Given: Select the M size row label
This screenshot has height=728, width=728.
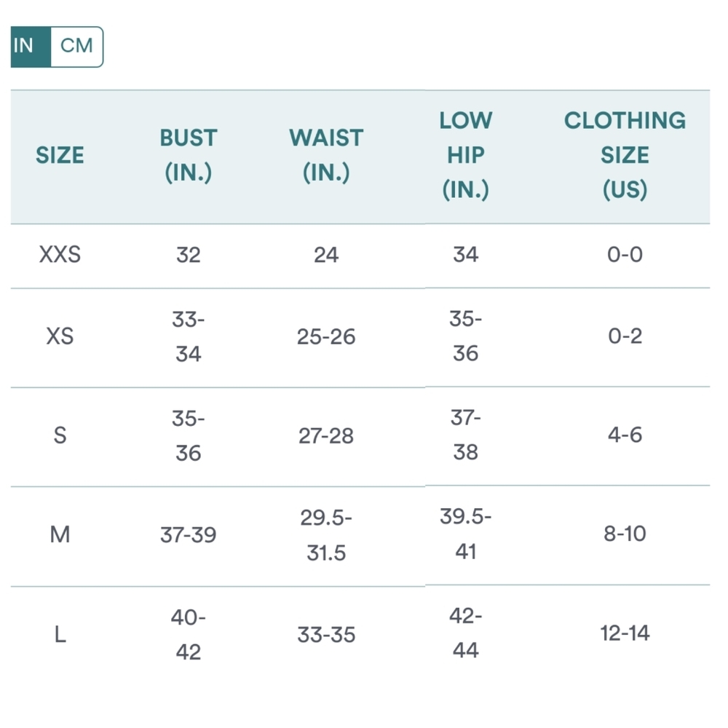Looking at the screenshot, I should (x=60, y=535).
